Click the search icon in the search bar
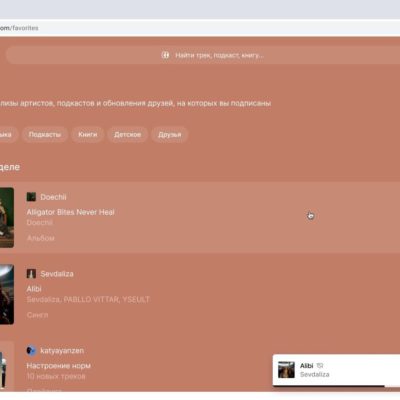 [165, 55]
